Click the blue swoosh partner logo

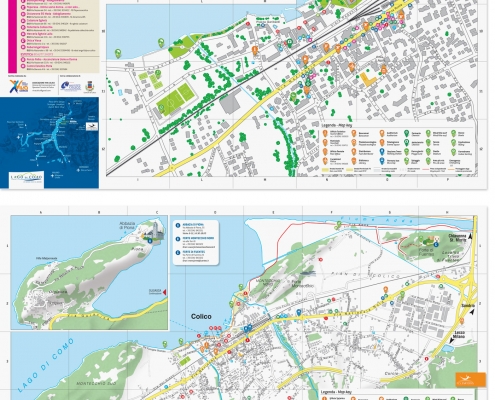tap(71, 86)
